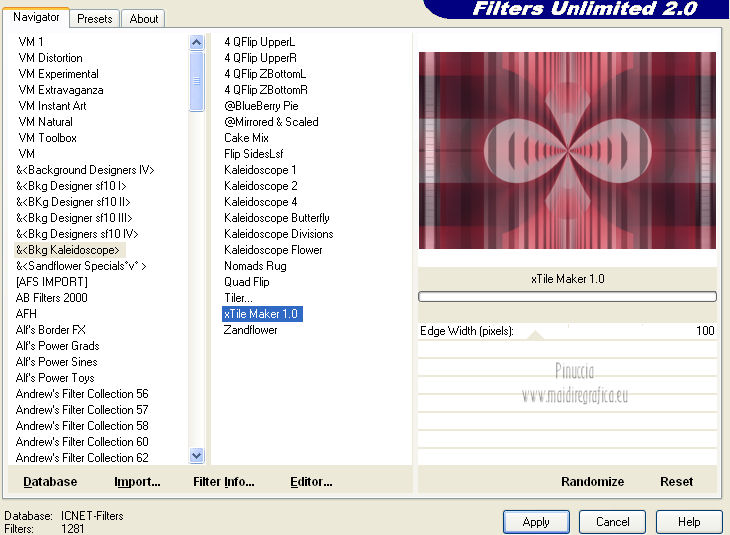Select Andrew's Filter Collection 62

click(x=82, y=458)
